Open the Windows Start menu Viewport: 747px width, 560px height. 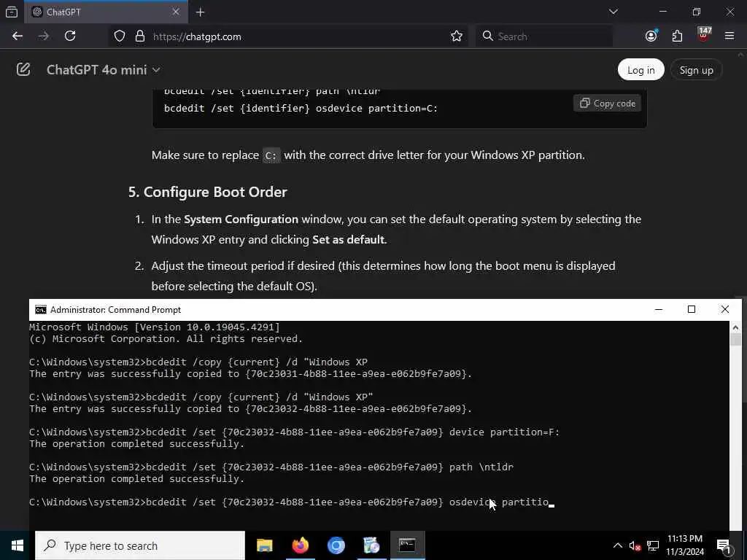tap(18, 545)
